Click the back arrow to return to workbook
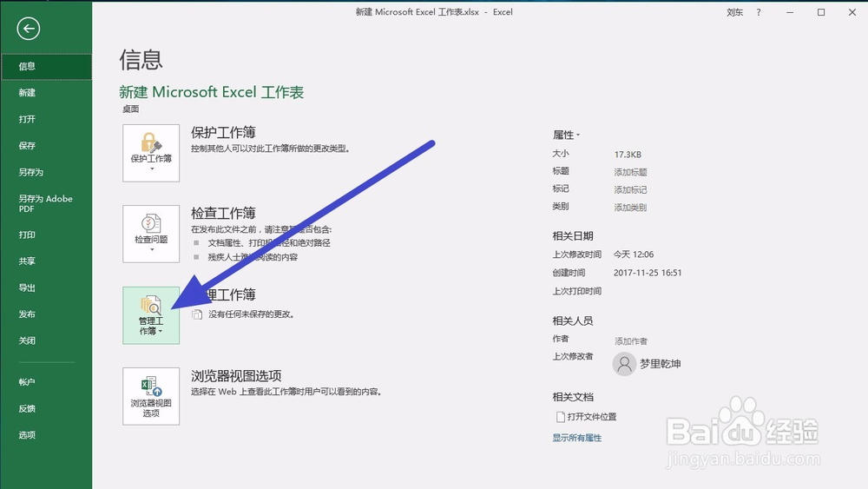868x489 pixels. (29, 29)
